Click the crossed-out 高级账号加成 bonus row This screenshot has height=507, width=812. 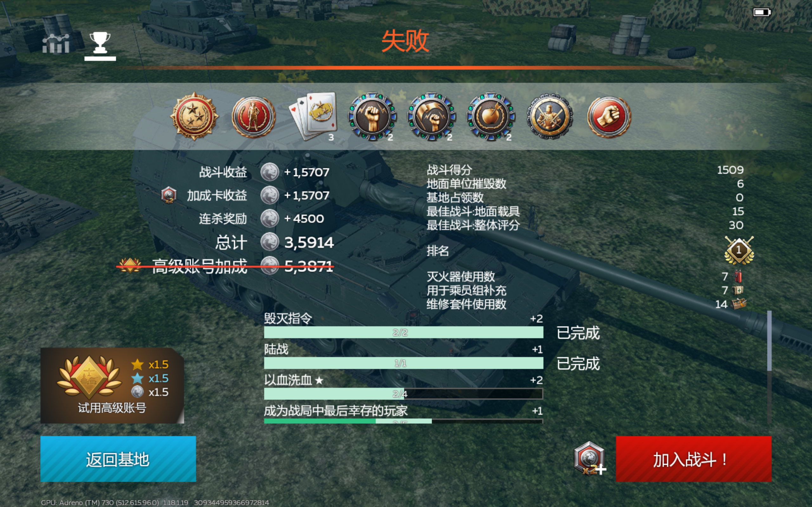pyautogui.click(x=226, y=266)
